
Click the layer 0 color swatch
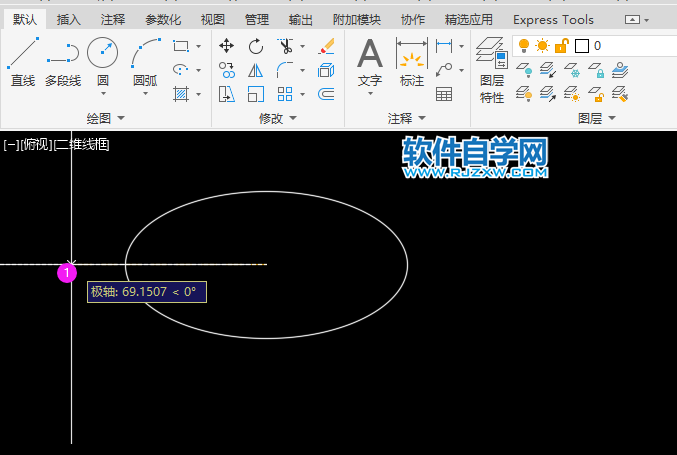[x=581, y=46]
